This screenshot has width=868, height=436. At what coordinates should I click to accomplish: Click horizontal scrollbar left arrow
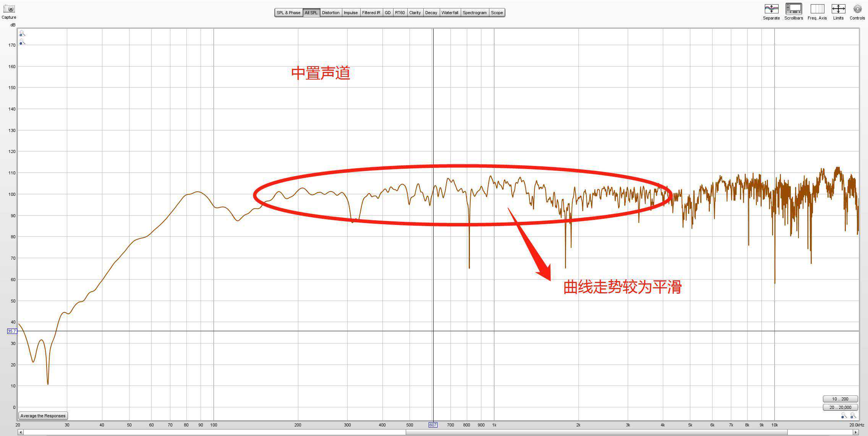coord(21,433)
